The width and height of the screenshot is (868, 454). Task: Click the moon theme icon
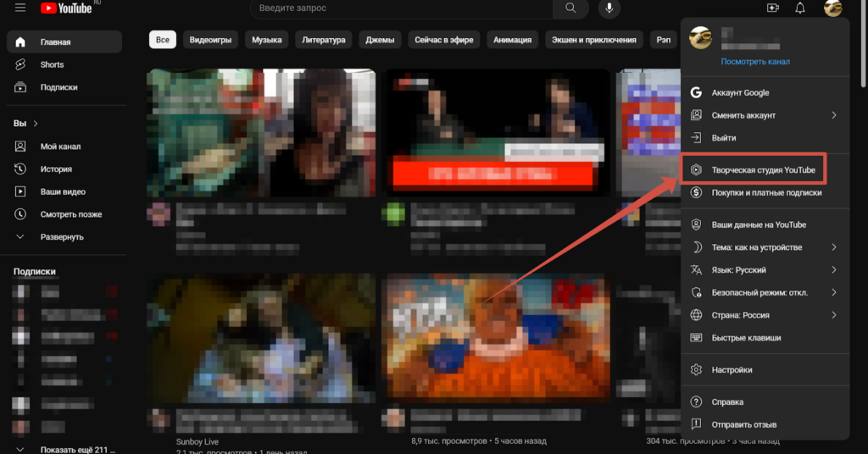pyautogui.click(x=697, y=247)
